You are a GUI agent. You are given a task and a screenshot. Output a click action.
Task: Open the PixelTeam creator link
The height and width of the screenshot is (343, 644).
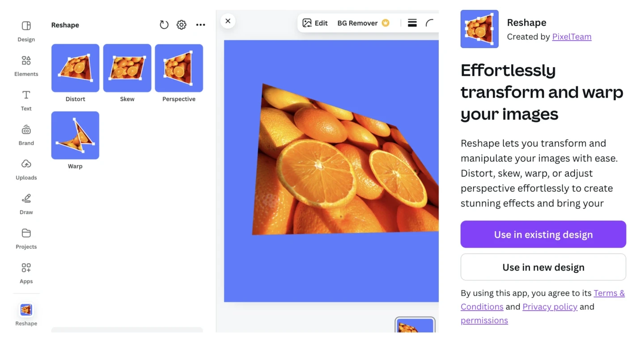[572, 37]
